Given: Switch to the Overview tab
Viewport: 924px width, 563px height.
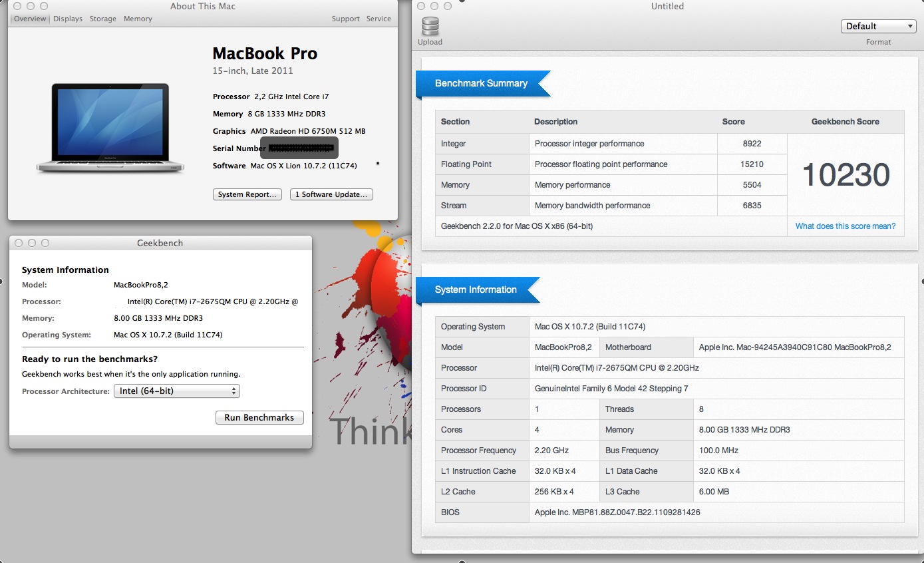Looking at the screenshot, I should pyautogui.click(x=30, y=19).
